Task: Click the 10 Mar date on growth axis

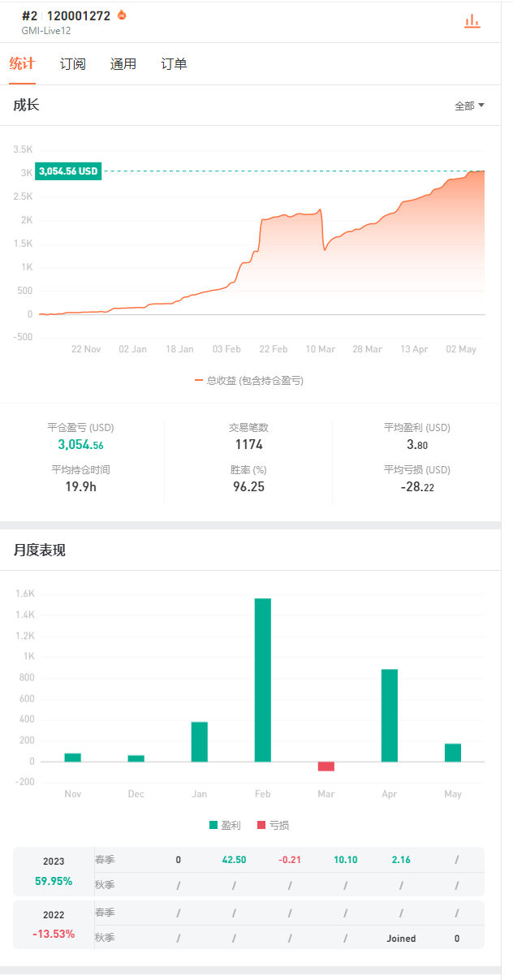Action: [x=321, y=349]
